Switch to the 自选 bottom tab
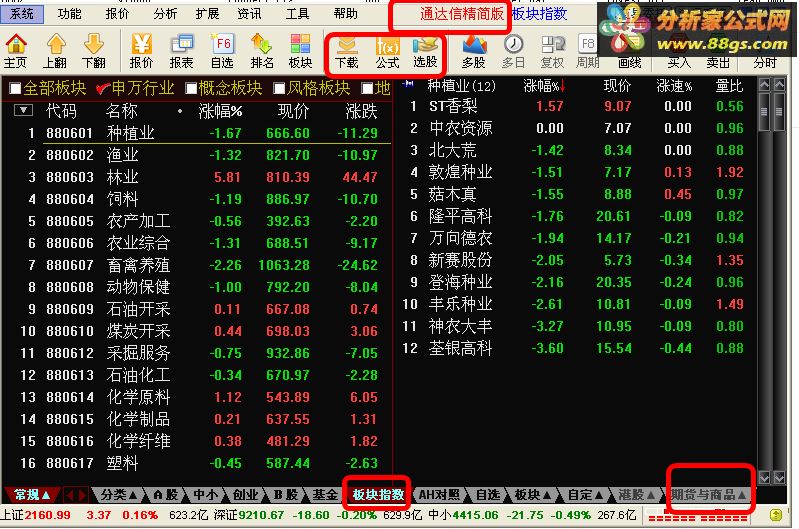799x529 pixels. tap(488, 495)
